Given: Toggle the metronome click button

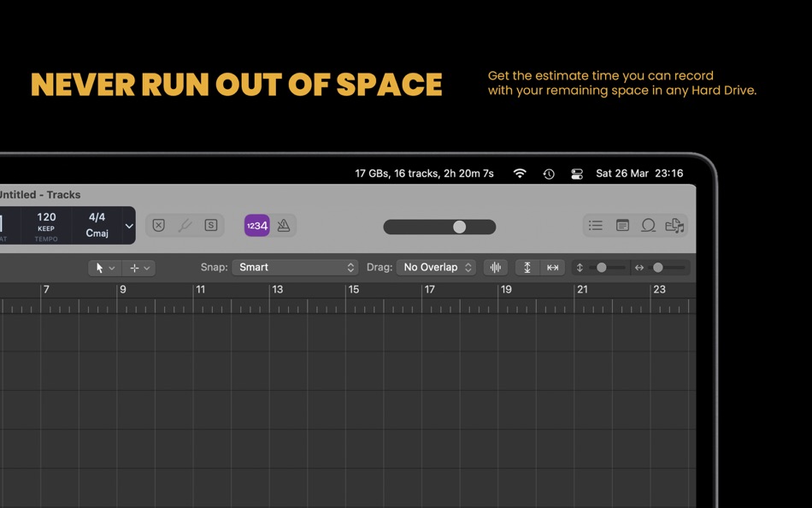Looking at the screenshot, I should pos(283,226).
